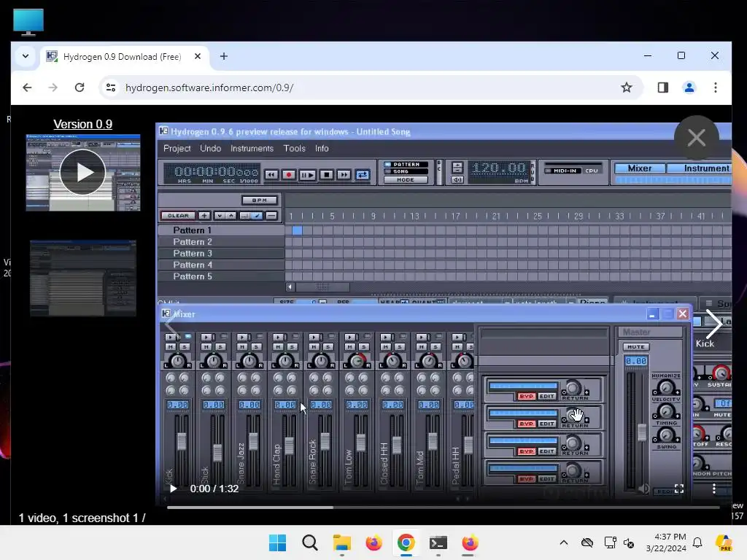This screenshot has width=747, height=560.
Task: Click the plus button beside CLEAR
Action: (x=204, y=216)
